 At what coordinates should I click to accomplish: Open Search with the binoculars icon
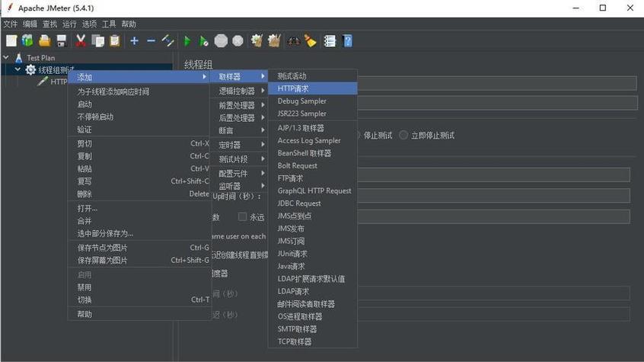pyautogui.click(x=293, y=40)
